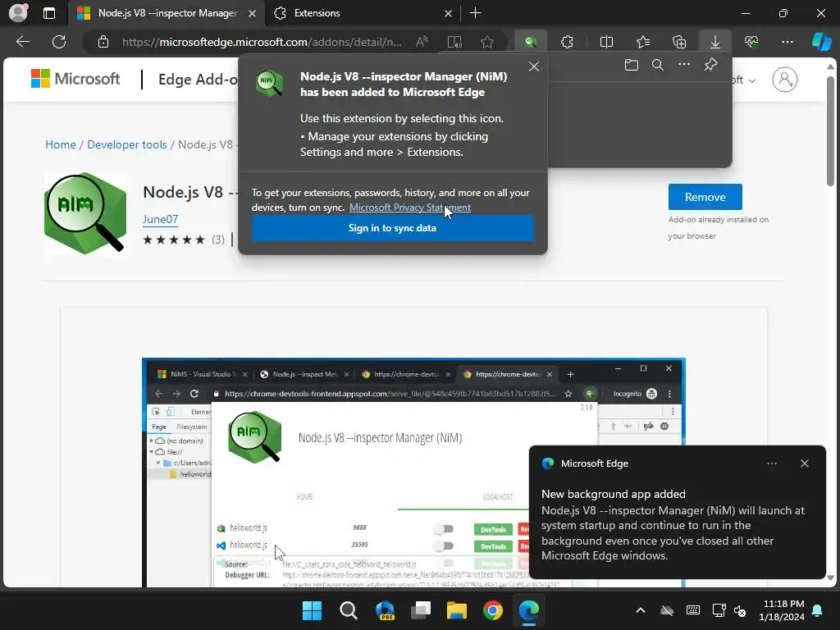Click the NiM extension icon in toolbar
840x630 pixels.
coord(531,42)
